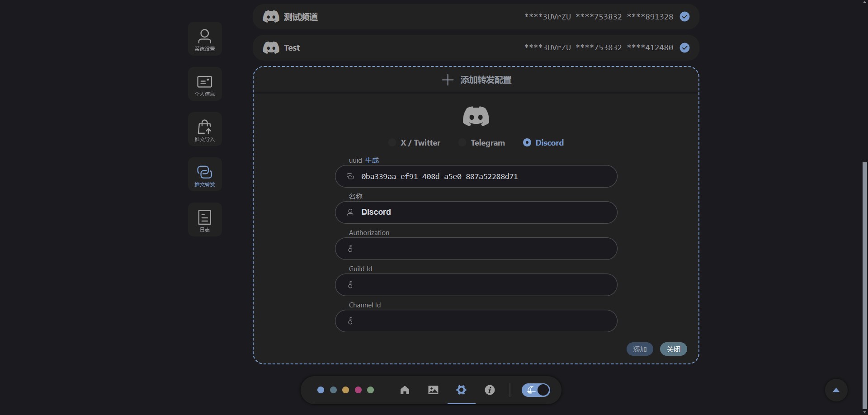Open the image gallery icon in the bottom bar
868x415 pixels.
pyautogui.click(x=433, y=390)
